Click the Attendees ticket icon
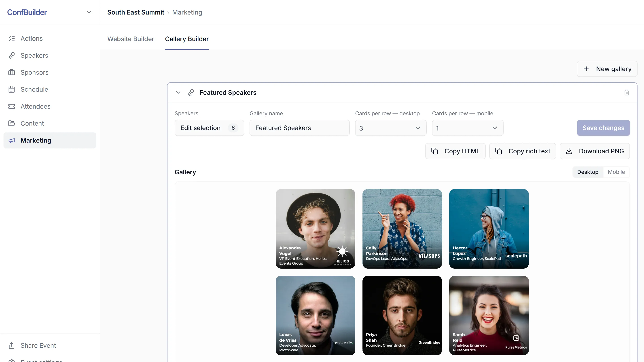This screenshot has width=644, height=362. click(x=11, y=106)
